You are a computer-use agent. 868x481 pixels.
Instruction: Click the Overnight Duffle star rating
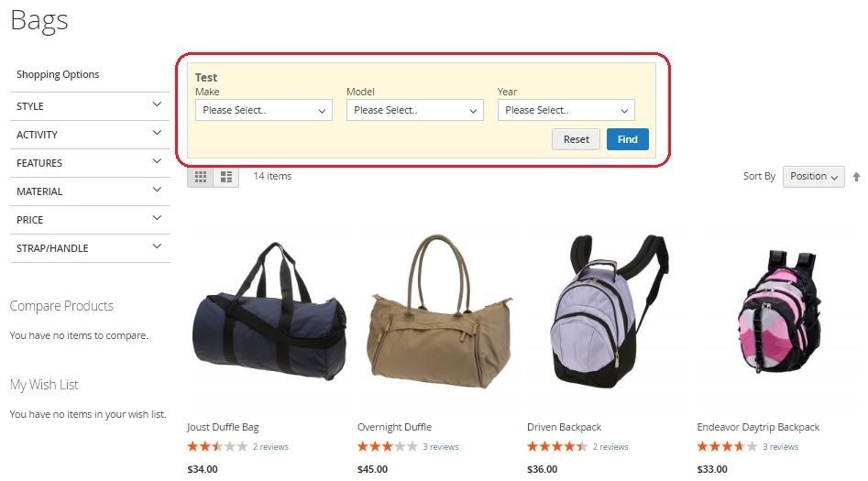pos(387,446)
